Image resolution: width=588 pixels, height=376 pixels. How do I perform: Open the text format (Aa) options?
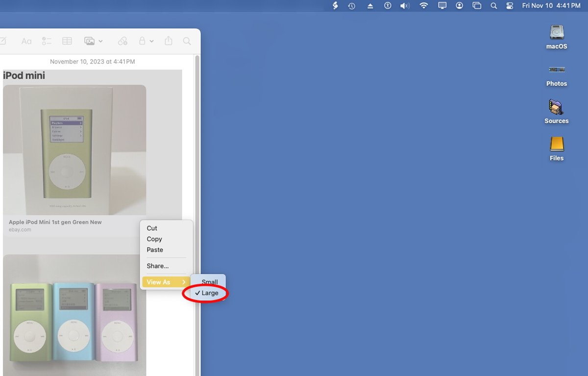click(x=26, y=41)
